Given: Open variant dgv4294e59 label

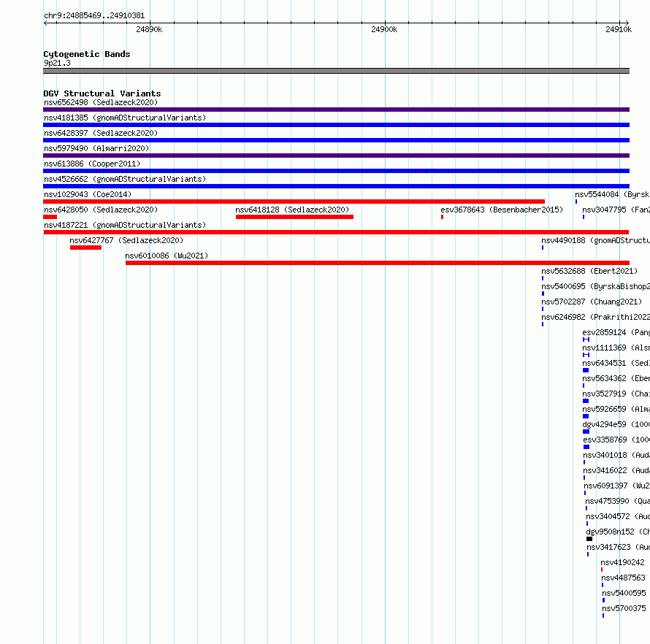Looking at the screenshot, I should pyautogui.click(x=616, y=424).
